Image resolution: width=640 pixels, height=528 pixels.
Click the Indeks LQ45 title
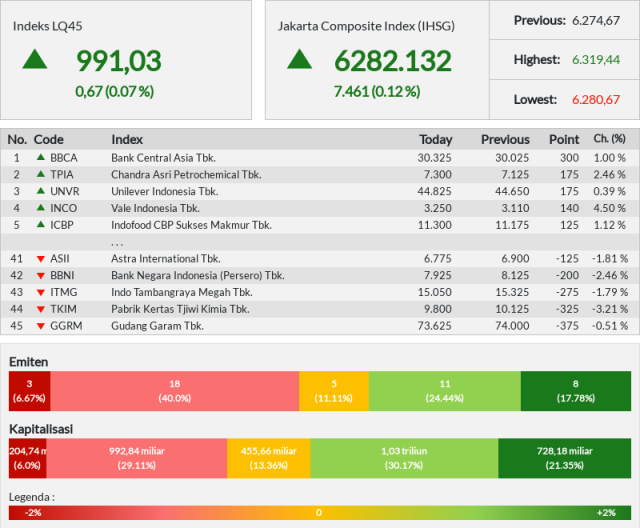(47, 26)
